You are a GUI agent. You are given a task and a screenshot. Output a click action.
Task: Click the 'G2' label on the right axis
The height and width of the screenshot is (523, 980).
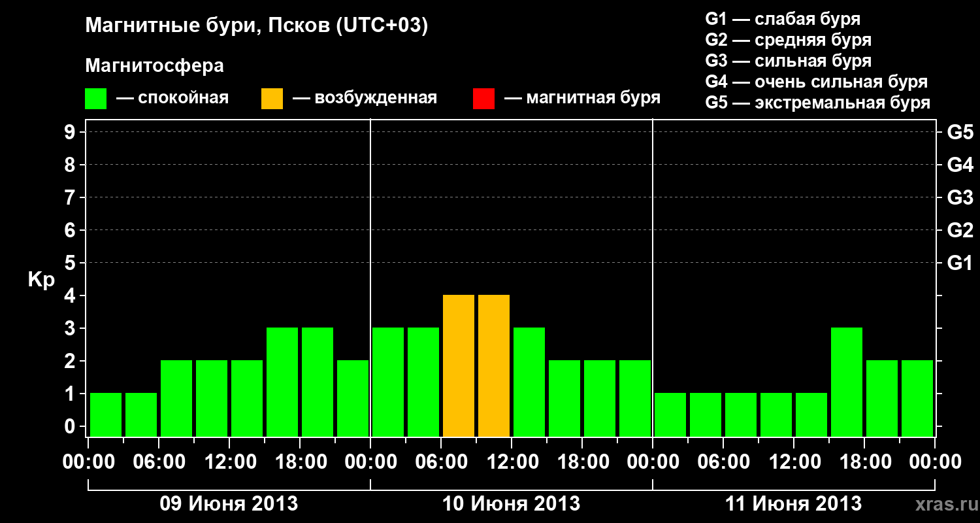point(960,230)
